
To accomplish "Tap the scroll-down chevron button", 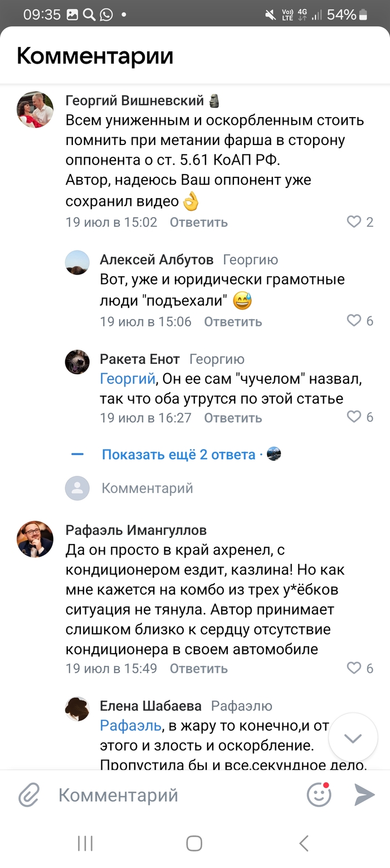I will click(353, 739).
